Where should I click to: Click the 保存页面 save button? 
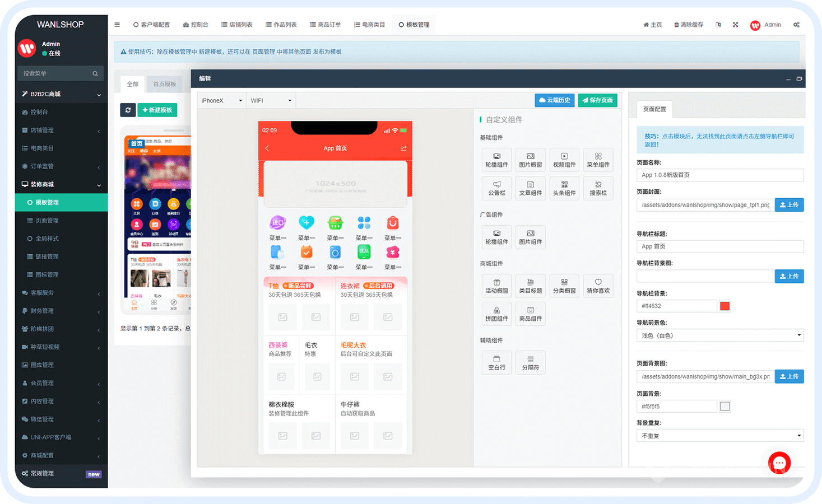[x=597, y=100]
